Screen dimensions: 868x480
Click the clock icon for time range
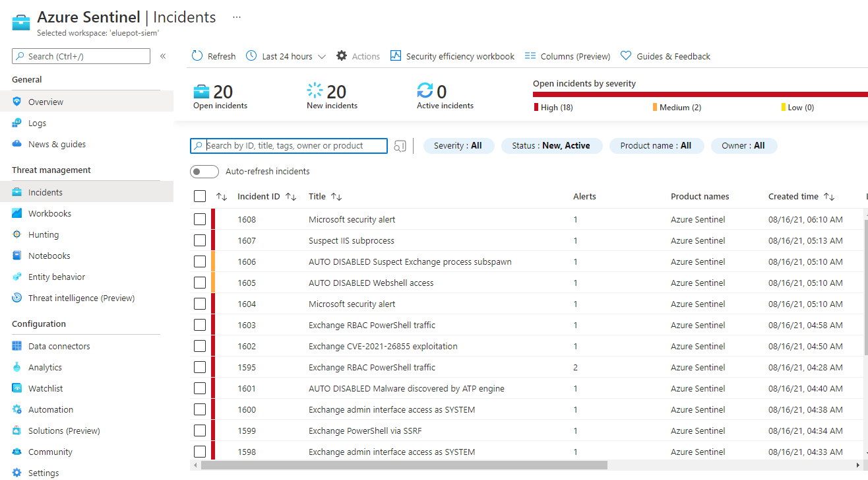(x=251, y=56)
